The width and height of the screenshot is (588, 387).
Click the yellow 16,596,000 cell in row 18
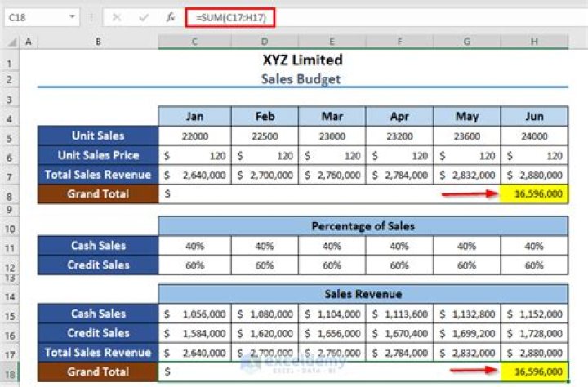(534, 371)
